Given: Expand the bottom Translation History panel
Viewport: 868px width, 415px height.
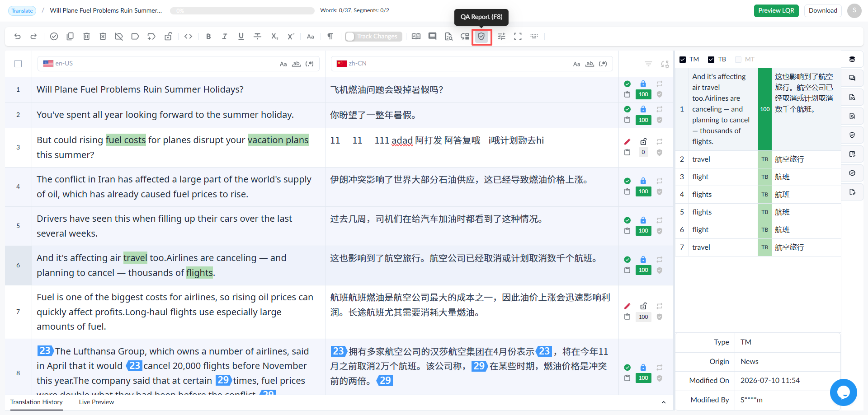Looking at the screenshot, I should 663,402.
